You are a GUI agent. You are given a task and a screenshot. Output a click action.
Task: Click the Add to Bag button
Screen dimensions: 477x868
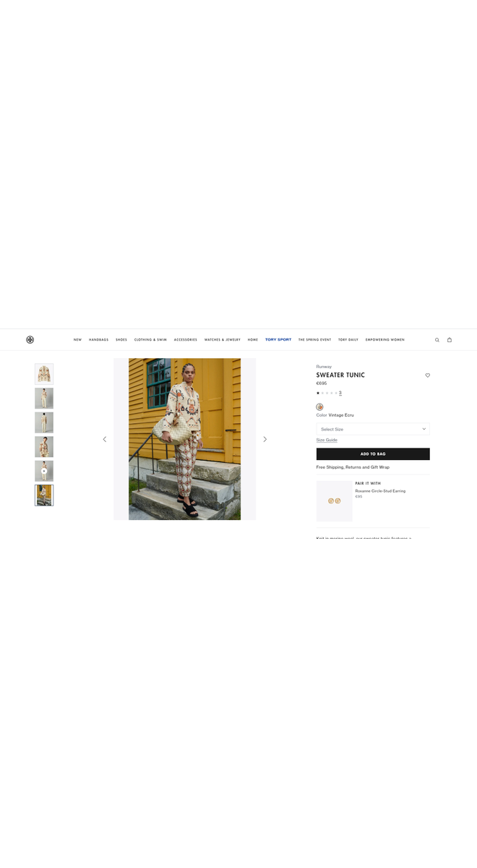373,454
